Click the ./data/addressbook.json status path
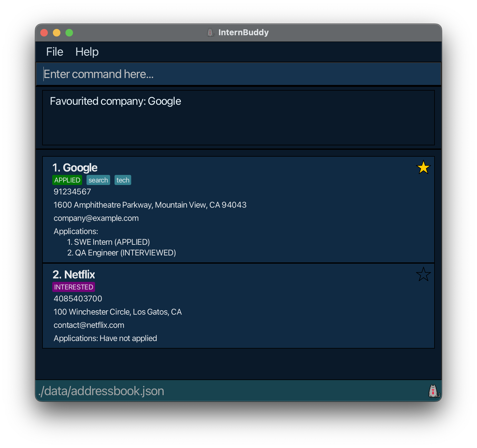 pos(101,391)
